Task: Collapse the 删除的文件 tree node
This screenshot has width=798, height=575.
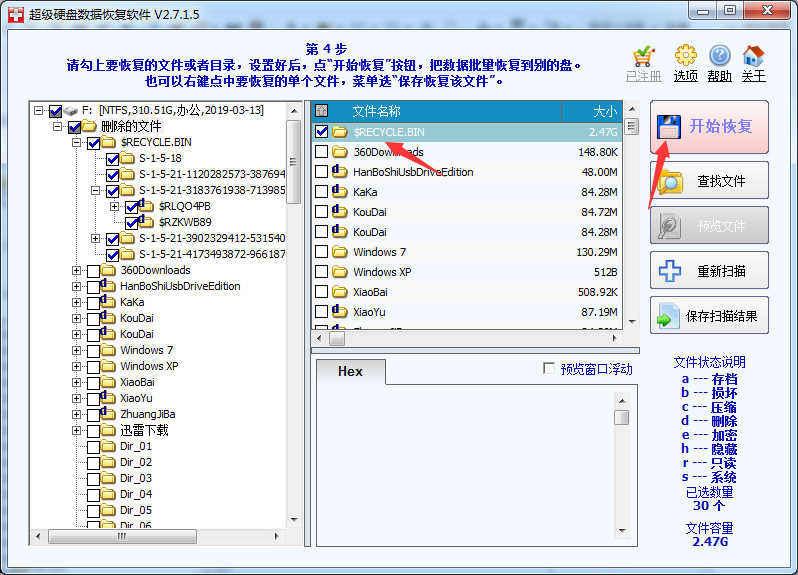Action: pos(58,127)
